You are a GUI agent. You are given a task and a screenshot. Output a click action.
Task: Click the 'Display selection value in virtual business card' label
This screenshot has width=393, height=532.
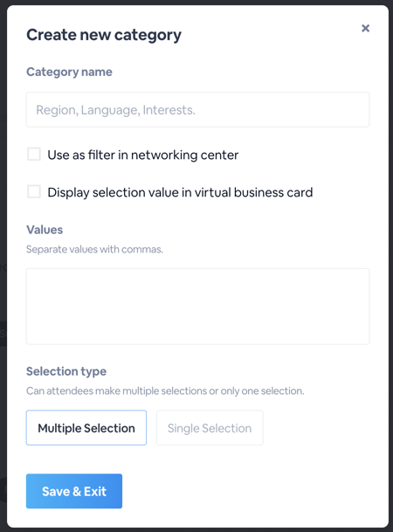tap(180, 193)
